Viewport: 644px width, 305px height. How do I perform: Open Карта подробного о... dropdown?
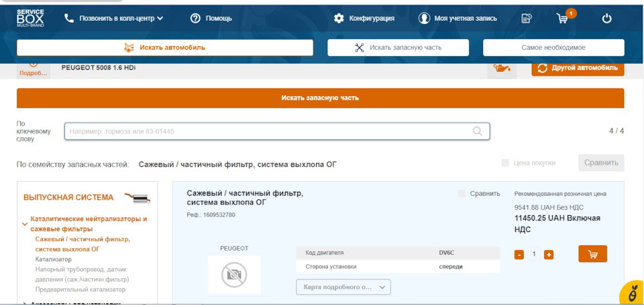point(343,287)
